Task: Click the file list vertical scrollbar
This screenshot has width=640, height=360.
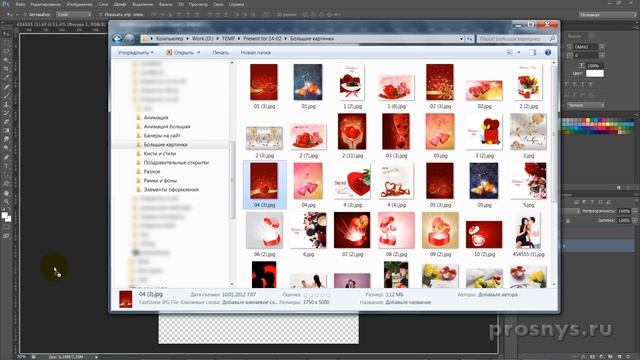Action: click(x=554, y=173)
